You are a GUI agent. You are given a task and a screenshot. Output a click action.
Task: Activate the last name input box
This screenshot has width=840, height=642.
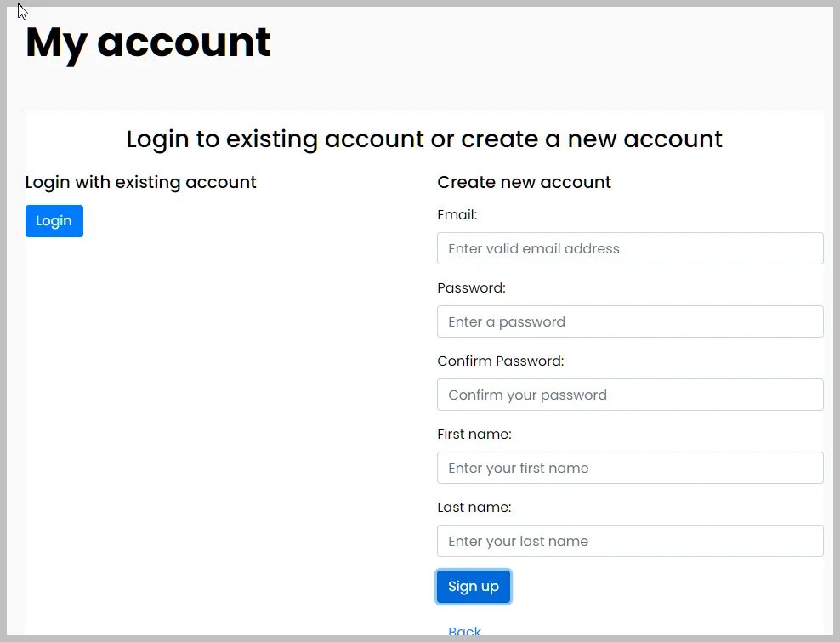pos(630,541)
